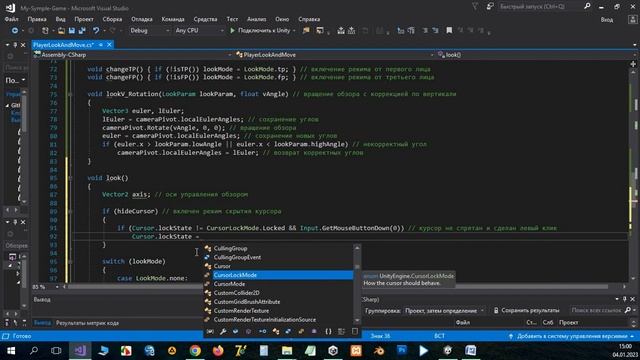Toggle the locals variable IntelliSense filter

tap(210, 331)
